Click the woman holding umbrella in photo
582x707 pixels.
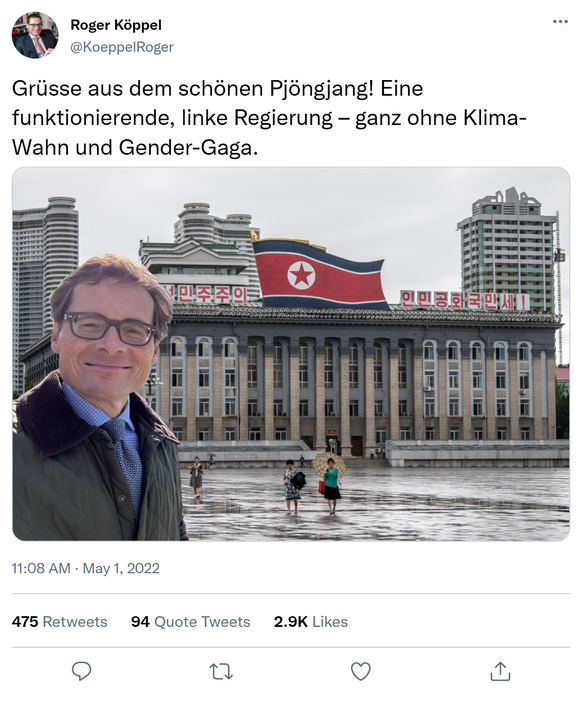(332, 483)
